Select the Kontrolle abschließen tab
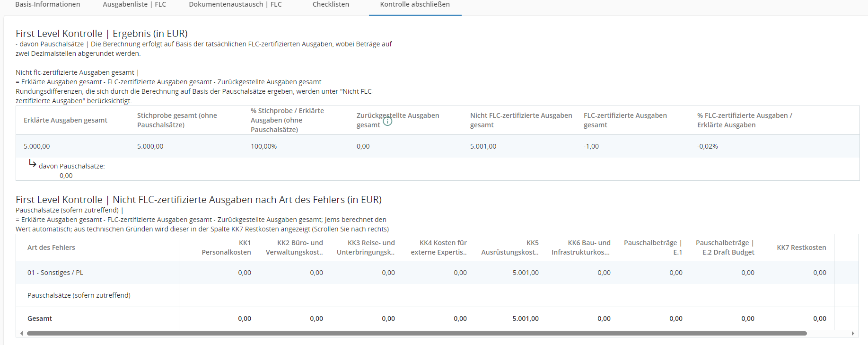Viewport: 868px width, 345px height. pos(415,5)
